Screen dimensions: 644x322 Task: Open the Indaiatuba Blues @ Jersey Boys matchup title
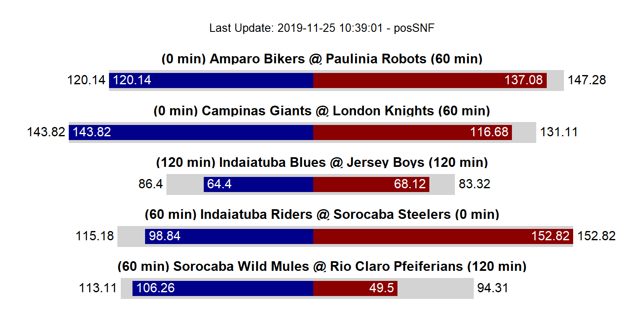point(322,163)
